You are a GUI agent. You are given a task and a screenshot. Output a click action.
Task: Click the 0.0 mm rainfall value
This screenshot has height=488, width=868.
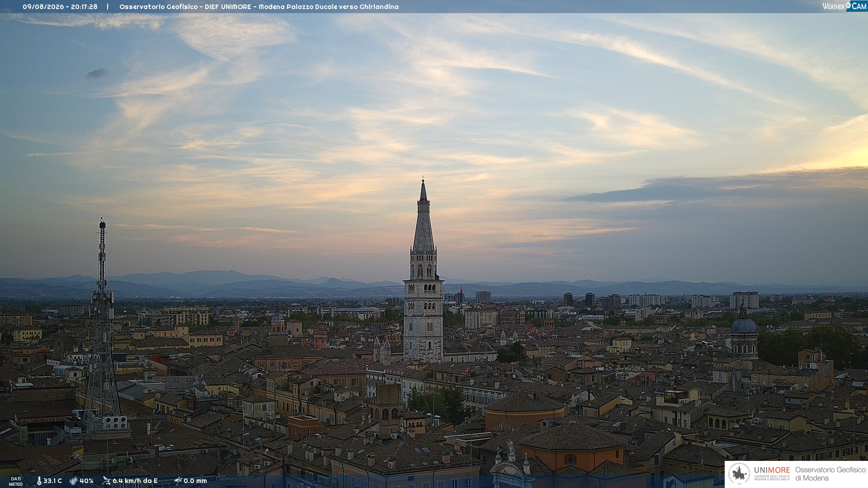coord(195,481)
